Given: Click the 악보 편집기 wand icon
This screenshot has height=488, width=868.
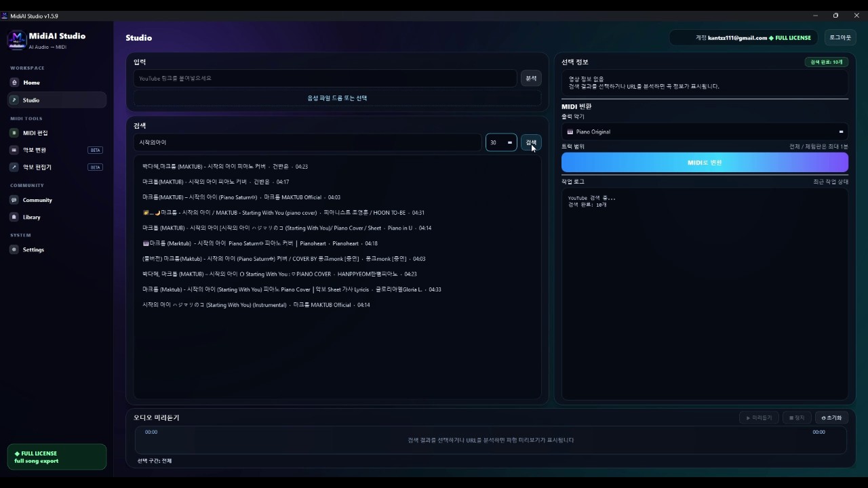Looking at the screenshot, I should point(15,167).
